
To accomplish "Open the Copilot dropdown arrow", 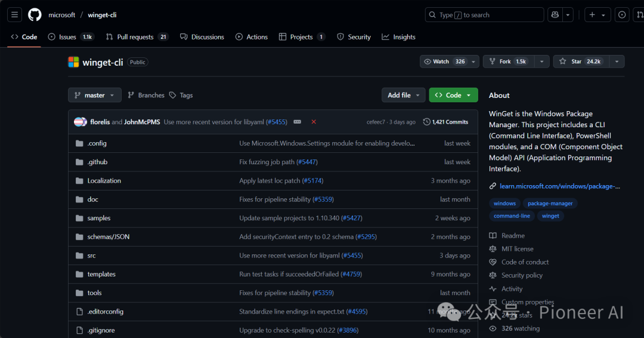I will [x=568, y=15].
